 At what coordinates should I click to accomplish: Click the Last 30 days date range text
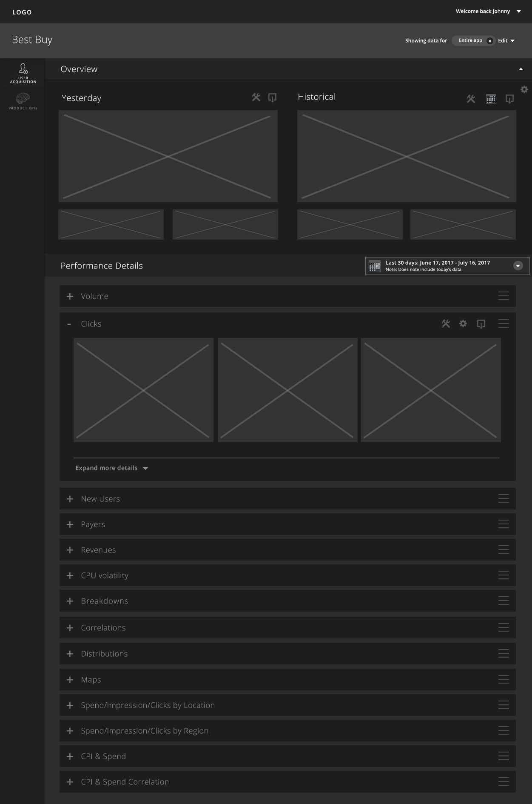438,263
